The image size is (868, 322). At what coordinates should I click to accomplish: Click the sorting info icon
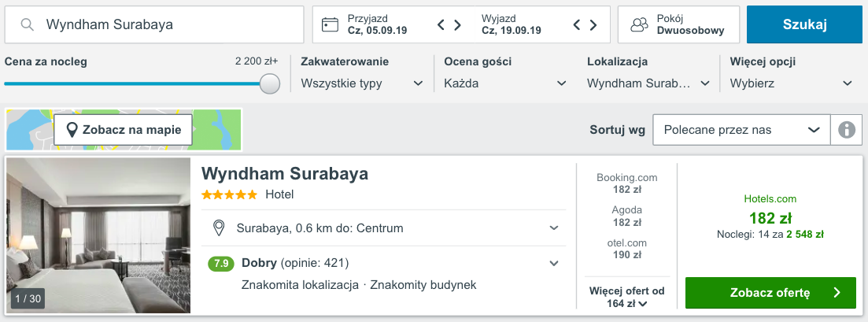point(847,130)
